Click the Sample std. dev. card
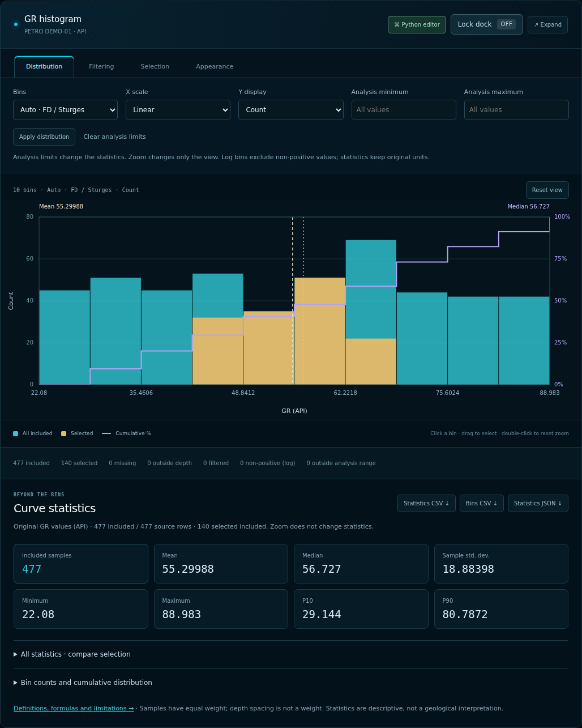This screenshot has width=582, height=728. coord(501,564)
